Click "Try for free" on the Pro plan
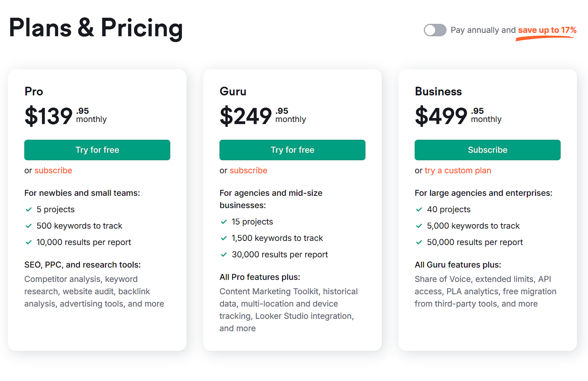The width and height of the screenshot is (588, 381). (97, 150)
